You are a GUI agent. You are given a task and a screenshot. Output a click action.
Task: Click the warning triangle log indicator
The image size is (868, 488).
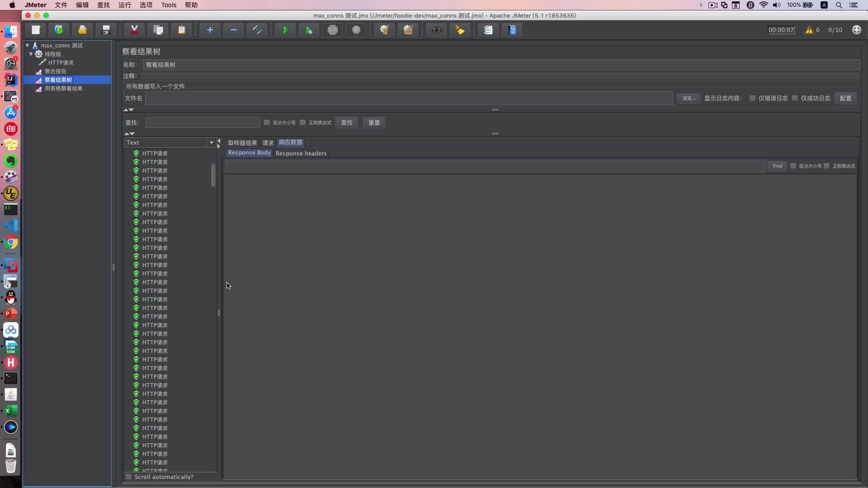pos(809,30)
